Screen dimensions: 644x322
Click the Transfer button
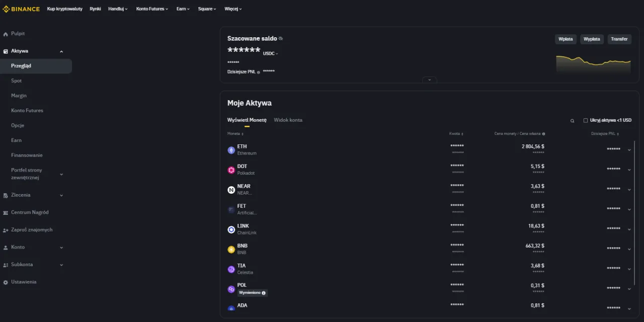(x=619, y=39)
